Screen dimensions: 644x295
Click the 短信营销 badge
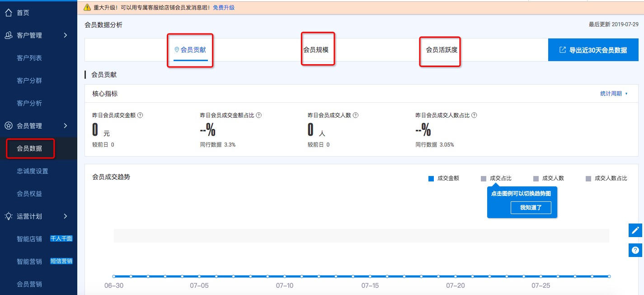[61, 261]
